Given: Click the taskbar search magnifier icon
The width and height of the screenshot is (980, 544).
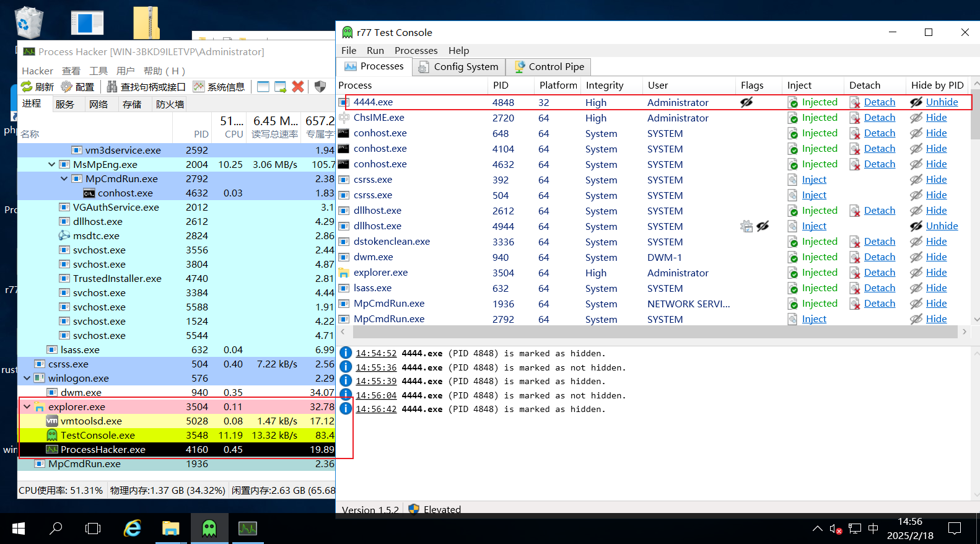Looking at the screenshot, I should [56, 529].
